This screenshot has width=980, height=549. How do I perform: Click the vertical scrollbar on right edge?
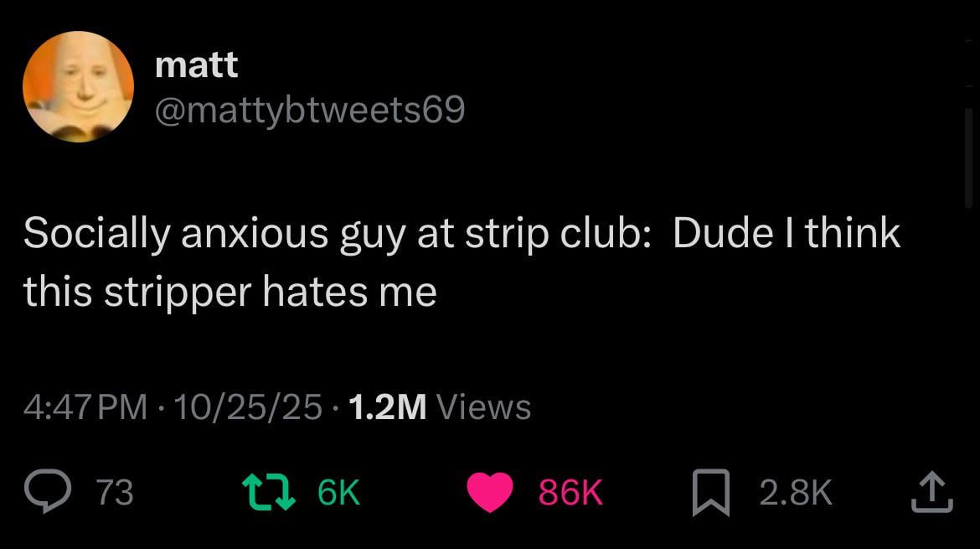(968, 158)
